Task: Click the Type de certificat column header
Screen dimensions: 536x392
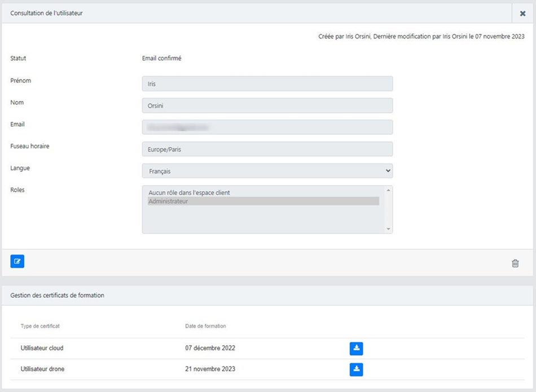Action: click(x=40, y=326)
